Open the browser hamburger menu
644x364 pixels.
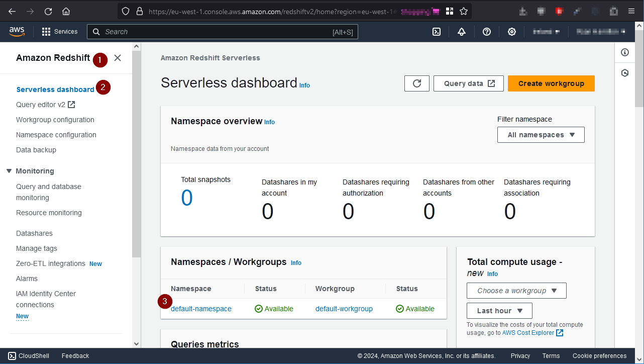[631, 11]
